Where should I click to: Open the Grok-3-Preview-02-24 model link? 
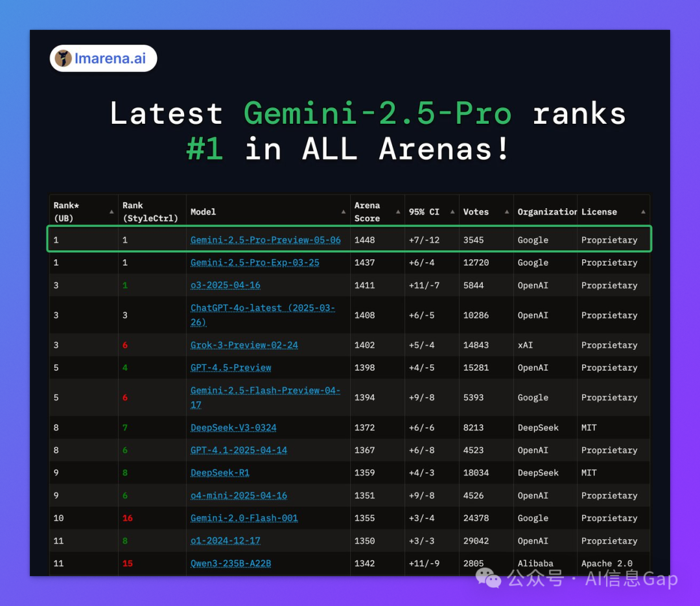(244, 345)
